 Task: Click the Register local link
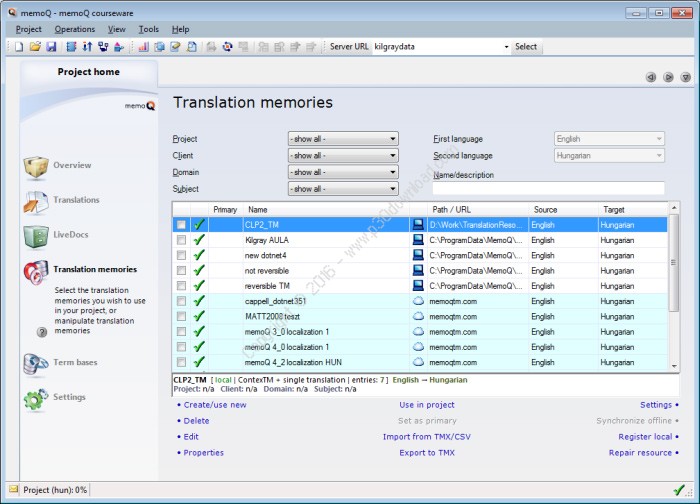pos(645,437)
